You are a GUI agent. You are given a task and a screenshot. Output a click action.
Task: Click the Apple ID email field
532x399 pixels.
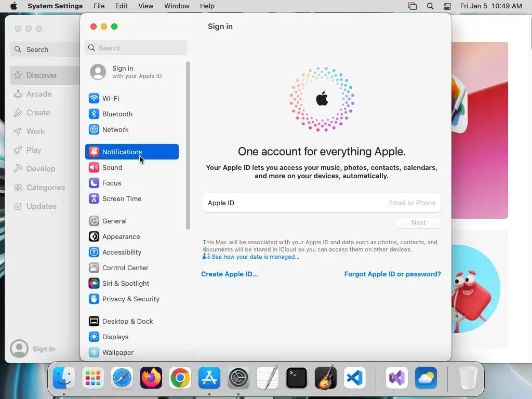[x=322, y=203]
